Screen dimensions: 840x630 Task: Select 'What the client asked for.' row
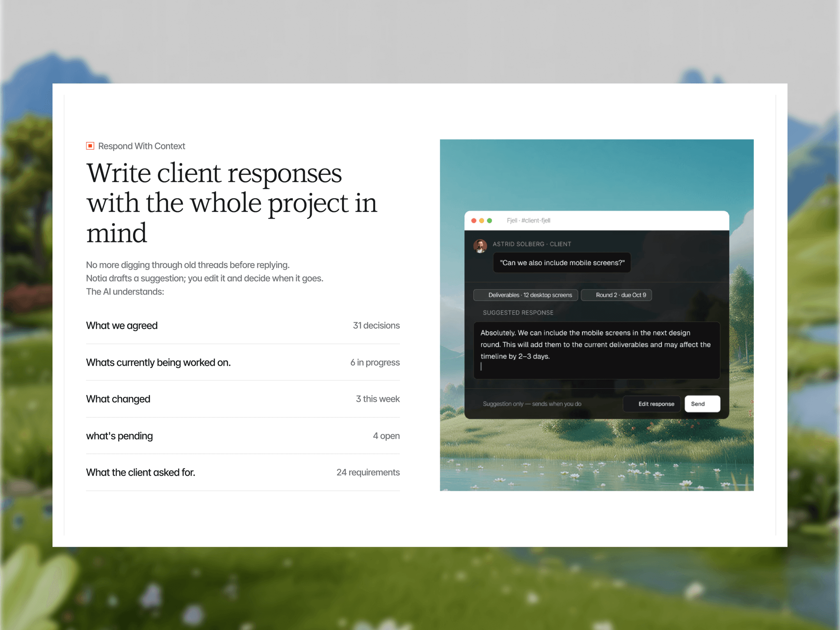click(243, 472)
